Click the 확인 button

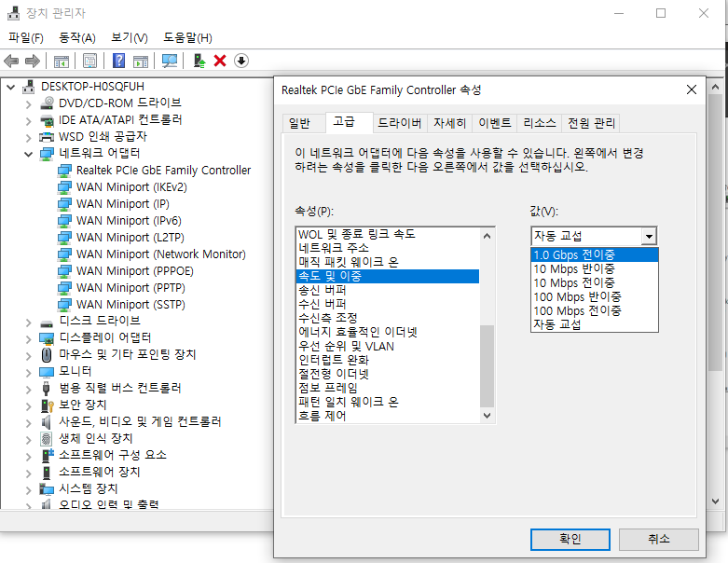point(570,540)
